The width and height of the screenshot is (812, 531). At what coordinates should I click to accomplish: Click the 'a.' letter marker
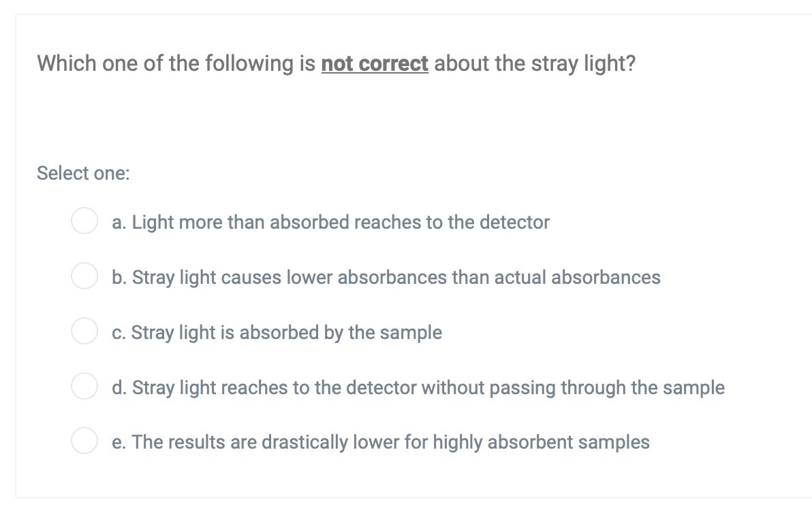click(x=119, y=223)
